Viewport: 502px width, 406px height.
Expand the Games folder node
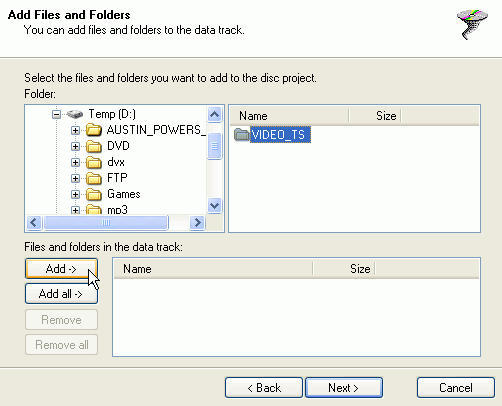[75, 194]
